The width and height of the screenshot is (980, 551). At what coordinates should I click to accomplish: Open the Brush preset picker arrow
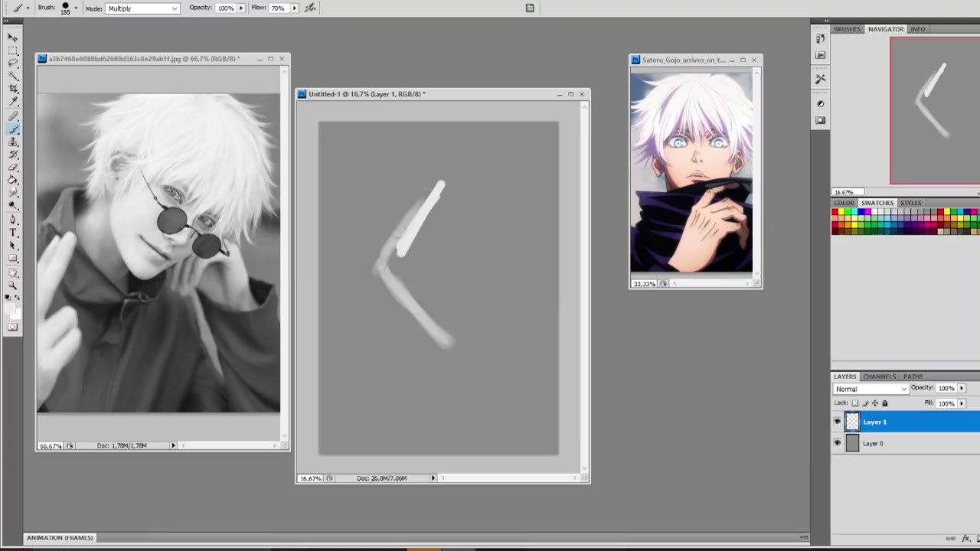pyautogui.click(x=75, y=8)
